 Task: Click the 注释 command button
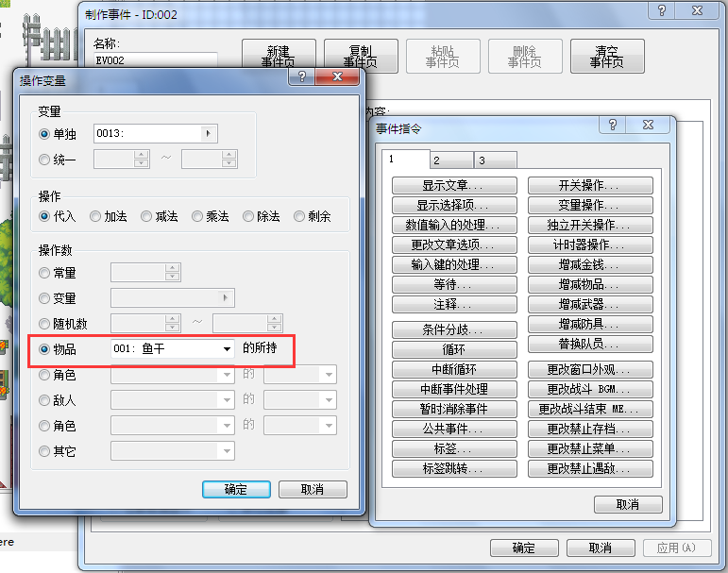click(x=454, y=304)
